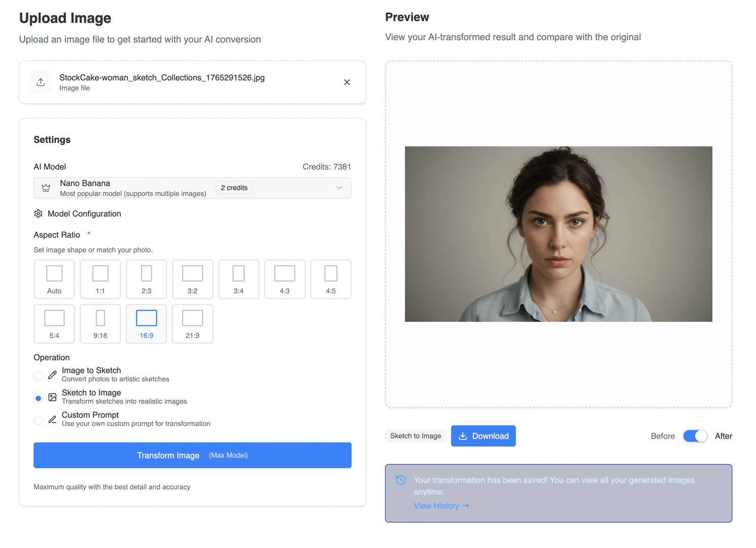Switch the preview from Before to After
Viewport: 756px width, 548px height.
(x=695, y=436)
